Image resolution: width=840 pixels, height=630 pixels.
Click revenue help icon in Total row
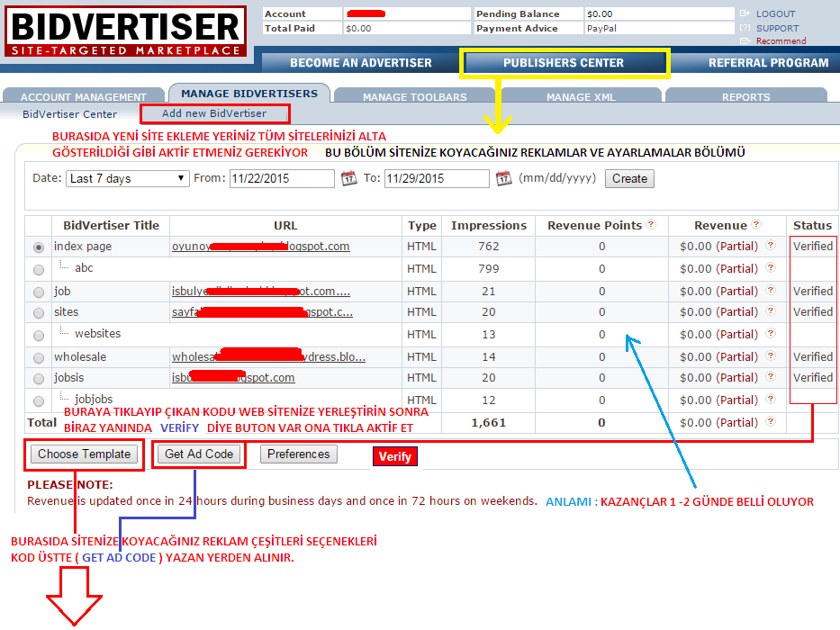(771, 421)
